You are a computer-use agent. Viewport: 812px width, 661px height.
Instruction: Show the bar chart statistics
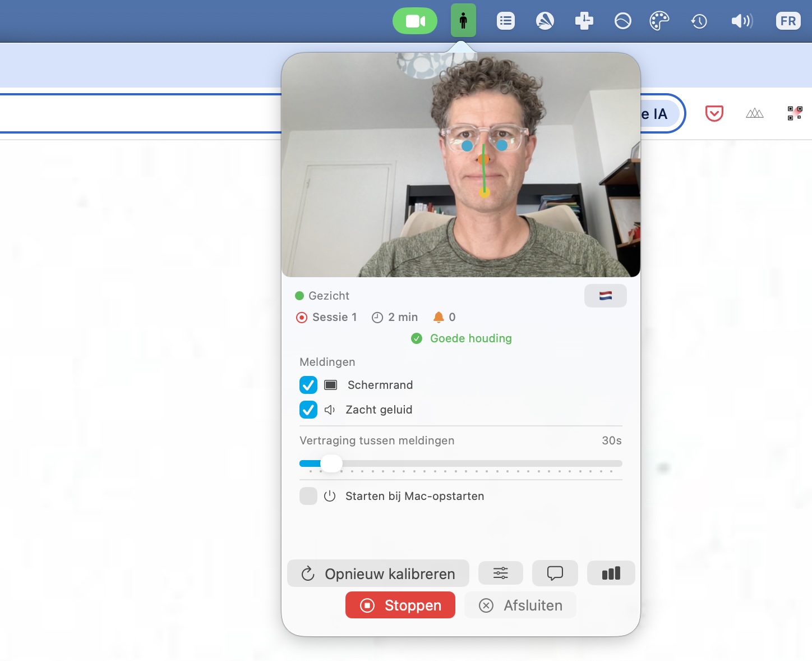click(611, 573)
